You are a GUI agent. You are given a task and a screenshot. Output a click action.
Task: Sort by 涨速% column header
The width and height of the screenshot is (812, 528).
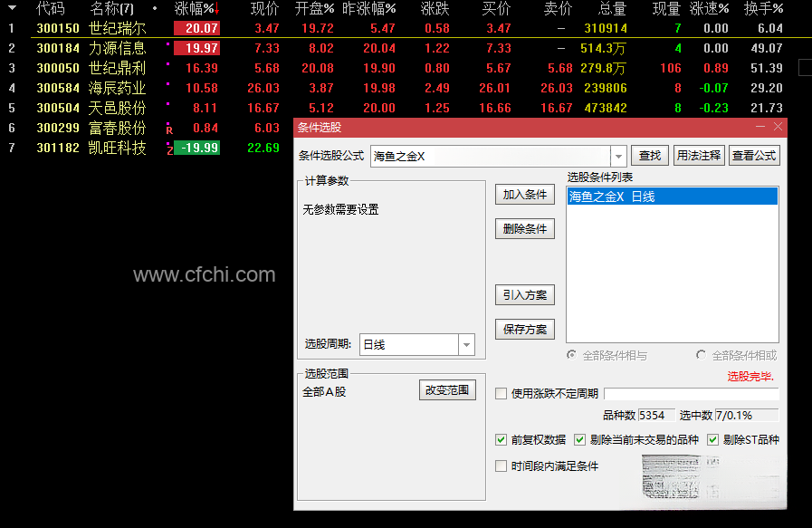click(709, 9)
